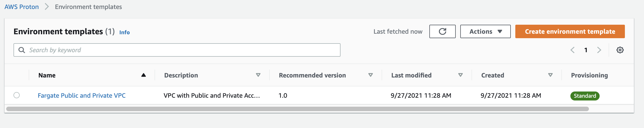Sort by Description column arrow

click(258, 75)
